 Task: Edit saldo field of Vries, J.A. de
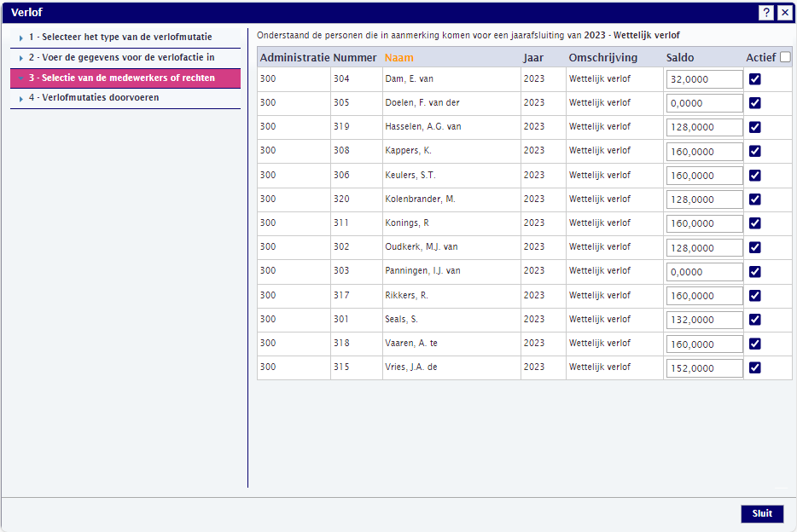pyautogui.click(x=705, y=368)
